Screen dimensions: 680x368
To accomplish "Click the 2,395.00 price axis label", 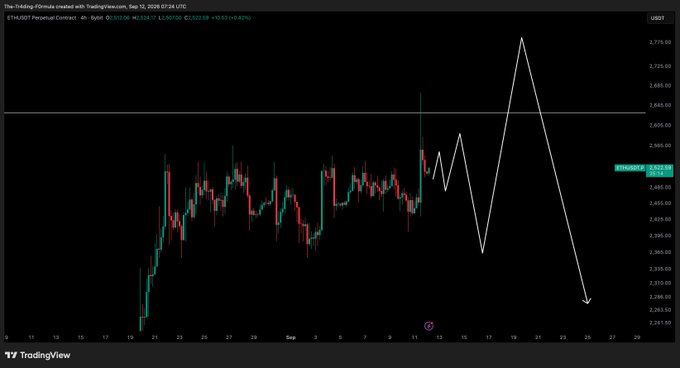I will click(660, 235).
